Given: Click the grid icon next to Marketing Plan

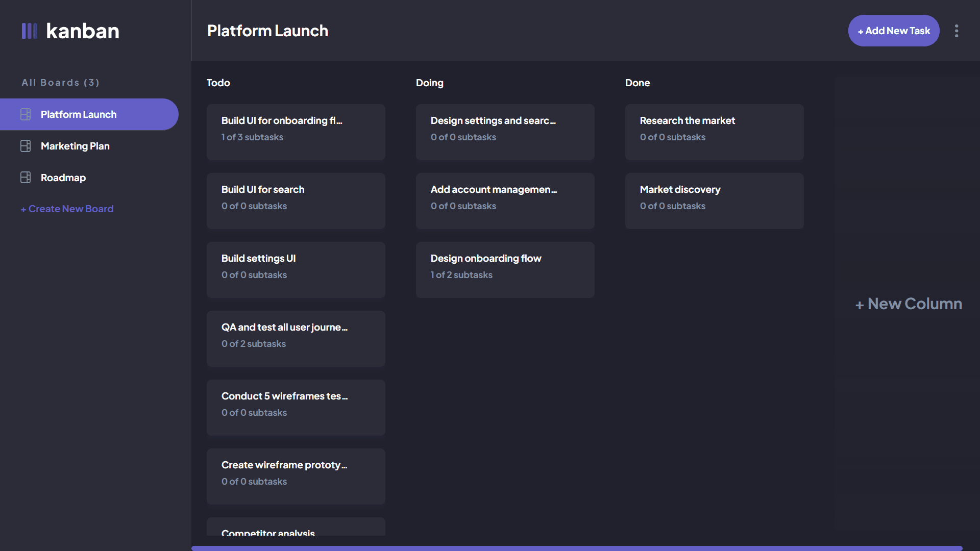Looking at the screenshot, I should click(x=26, y=145).
